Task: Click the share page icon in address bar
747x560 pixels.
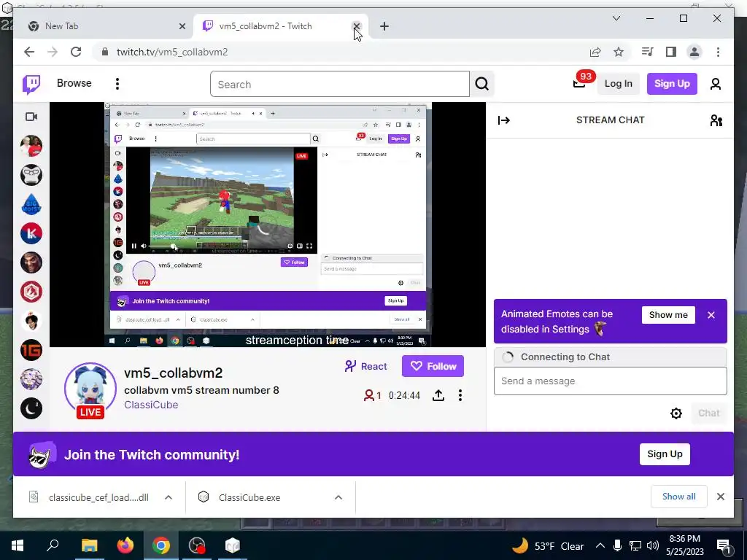Action: tap(595, 52)
